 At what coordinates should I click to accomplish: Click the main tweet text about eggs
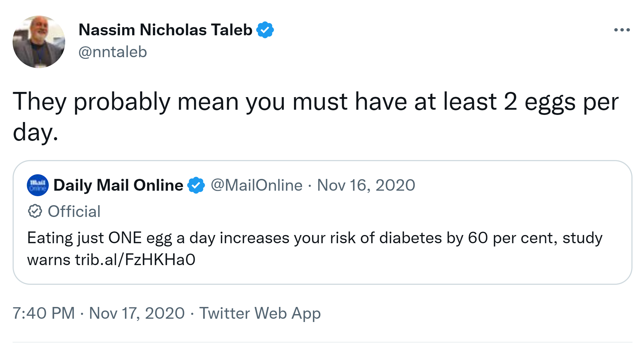315,102
